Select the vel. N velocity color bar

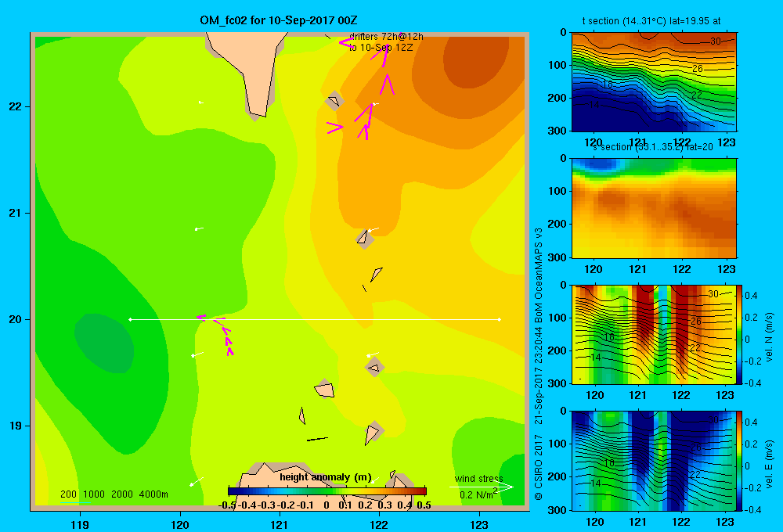(x=740, y=334)
